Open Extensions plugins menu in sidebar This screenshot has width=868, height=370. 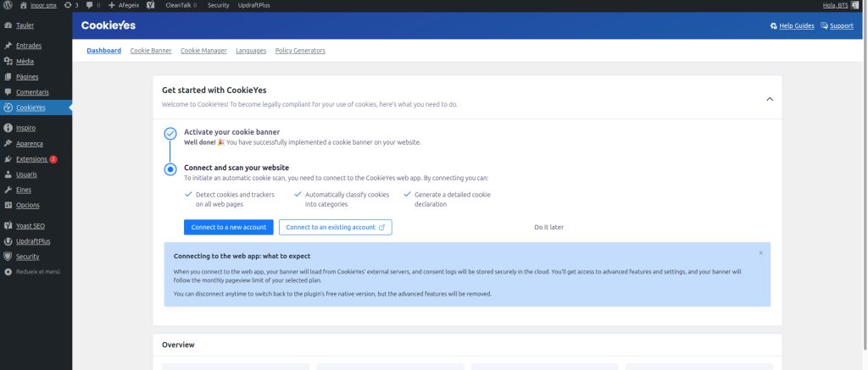pos(31,159)
